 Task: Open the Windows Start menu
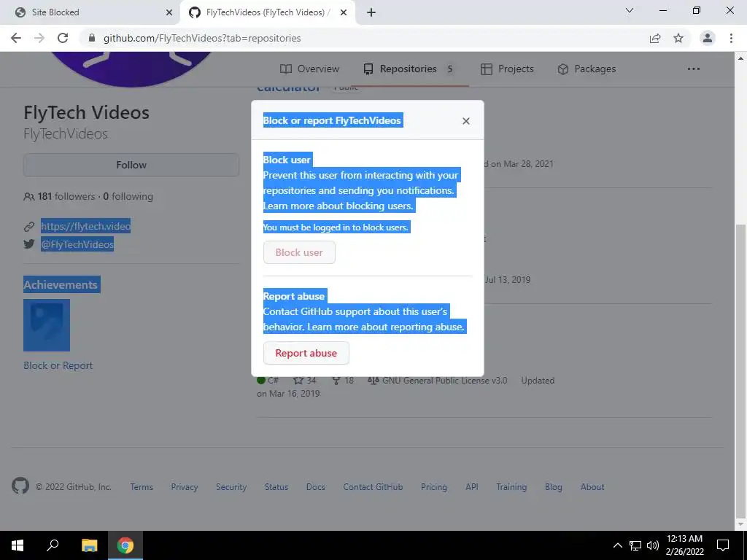point(18,545)
